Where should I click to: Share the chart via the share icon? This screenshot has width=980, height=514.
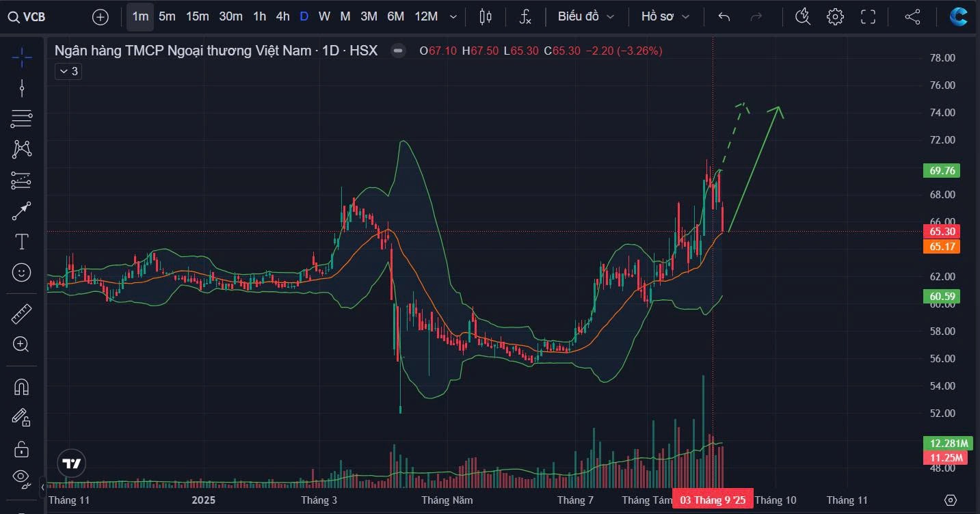tap(912, 17)
